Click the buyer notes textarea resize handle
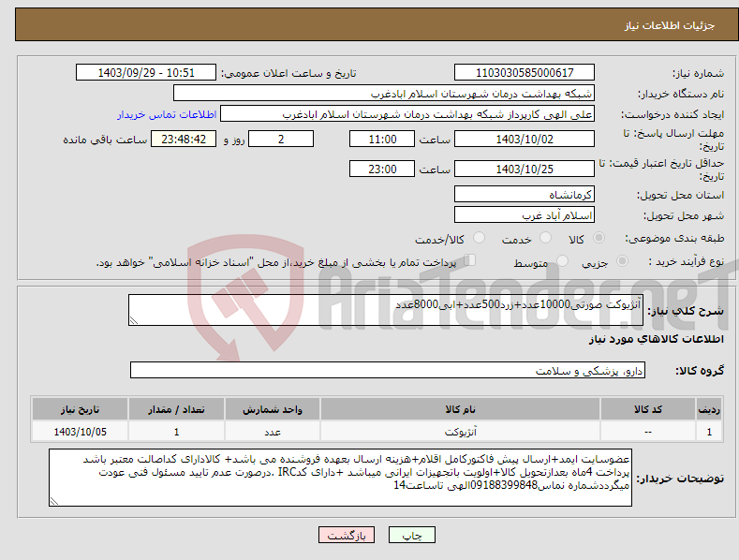The height and width of the screenshot is (560, 739). click(54, 501)
